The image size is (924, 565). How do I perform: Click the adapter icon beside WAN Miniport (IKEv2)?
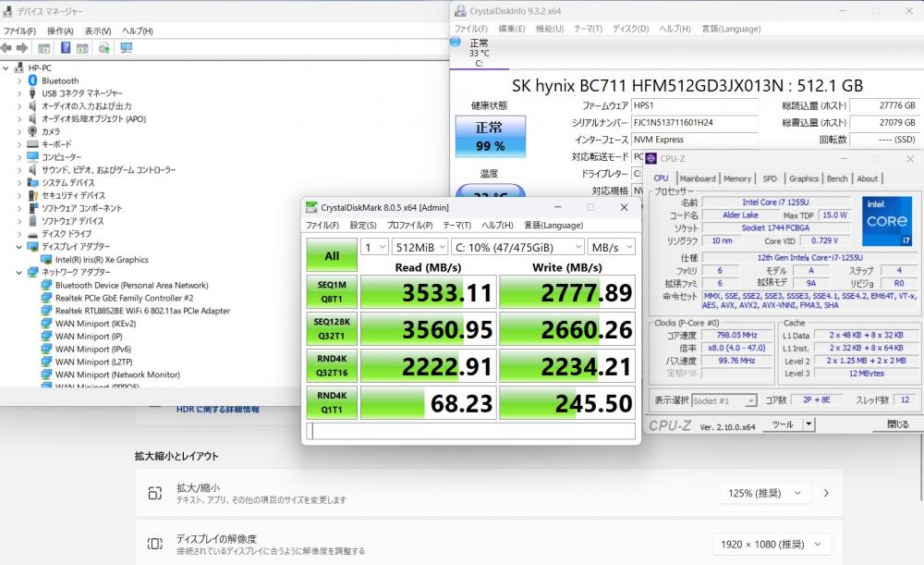46,324
